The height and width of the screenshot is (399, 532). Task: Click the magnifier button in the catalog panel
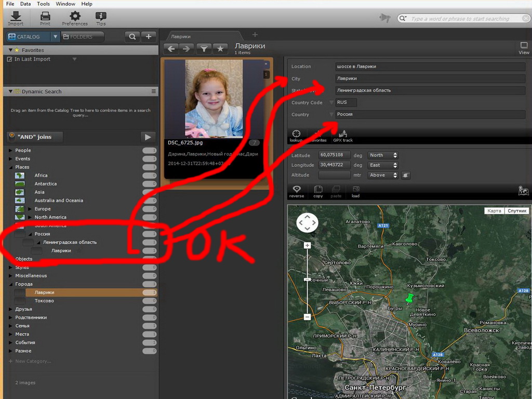pyautogui.click(x=132, y=37)
